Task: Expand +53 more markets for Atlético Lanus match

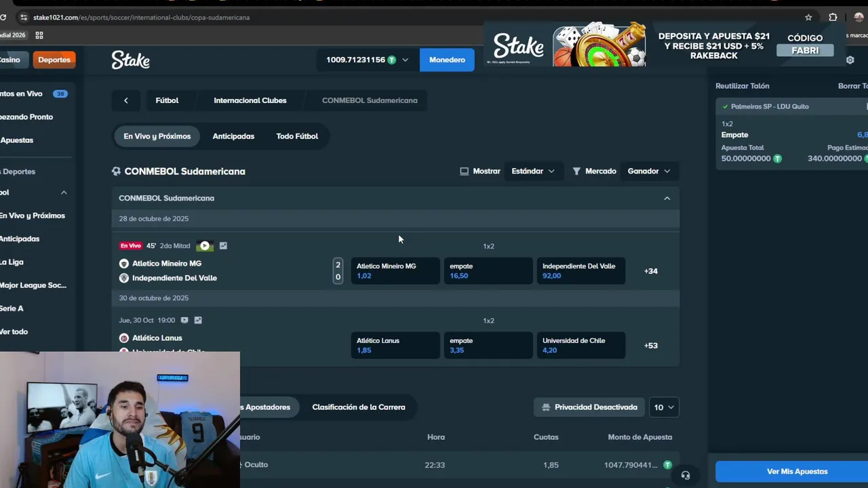Action: (x=651, y=346)
